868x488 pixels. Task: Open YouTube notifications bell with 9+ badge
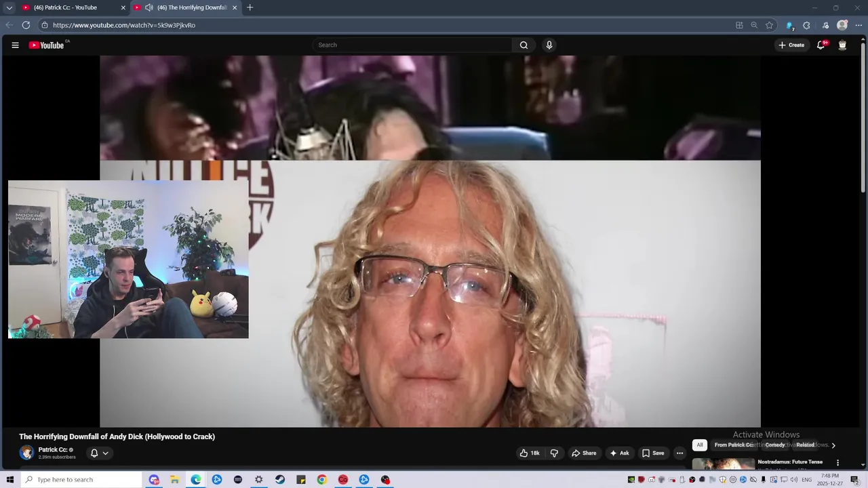pos(821,45)
